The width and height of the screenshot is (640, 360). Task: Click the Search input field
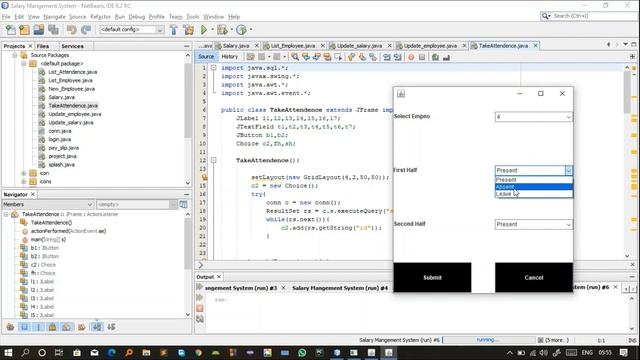tap(594, 16)
